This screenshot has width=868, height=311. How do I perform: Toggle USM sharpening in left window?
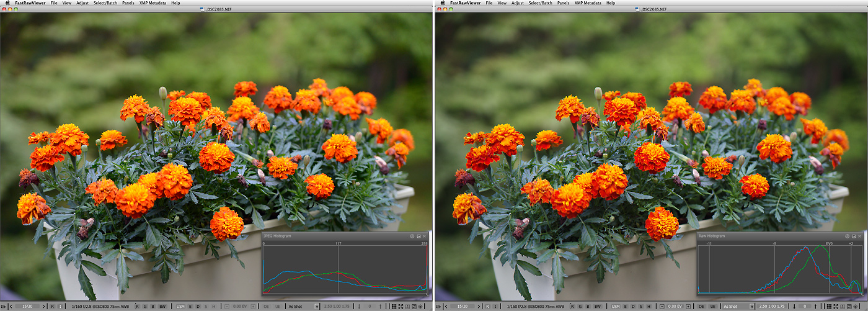coord(180,307)
